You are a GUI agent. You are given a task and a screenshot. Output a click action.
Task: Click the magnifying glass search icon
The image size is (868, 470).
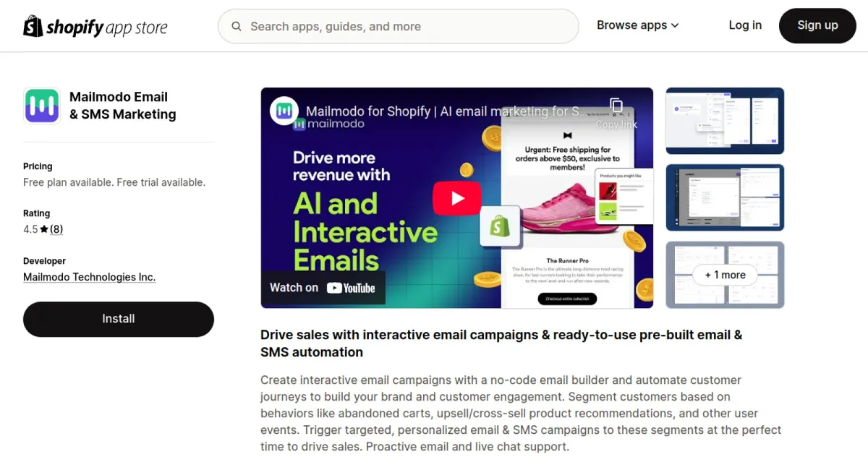click(237, 26)
